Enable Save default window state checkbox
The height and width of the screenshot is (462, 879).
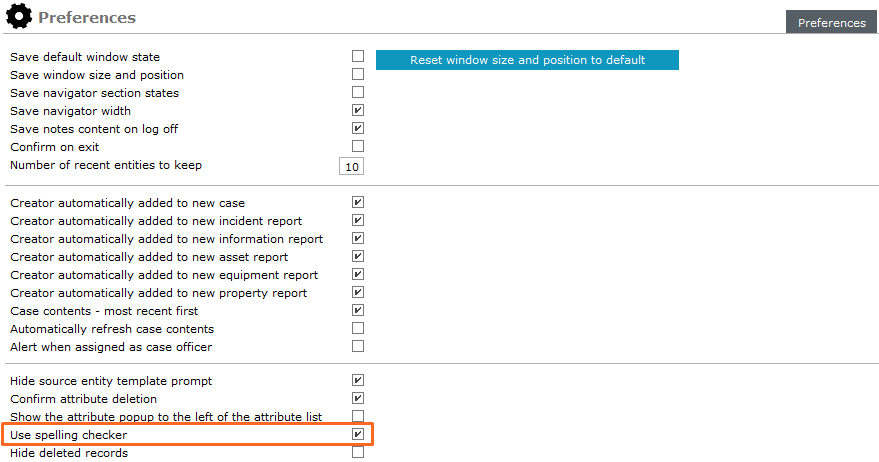pos(358,57)
